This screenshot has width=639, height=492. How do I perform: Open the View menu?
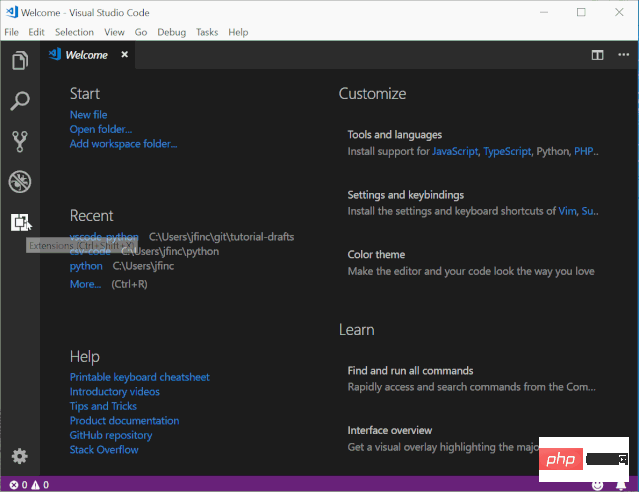(x=114, y=32)
